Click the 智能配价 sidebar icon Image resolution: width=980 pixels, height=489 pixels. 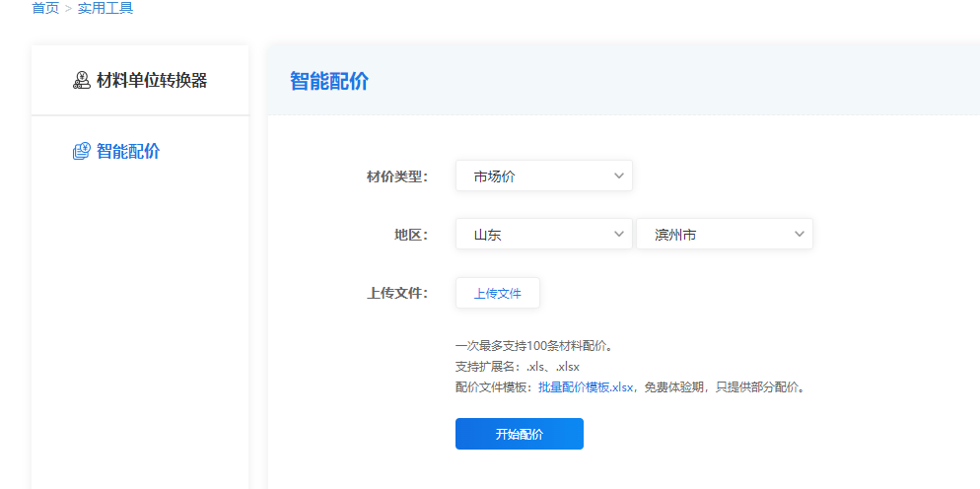click(82, 151)
